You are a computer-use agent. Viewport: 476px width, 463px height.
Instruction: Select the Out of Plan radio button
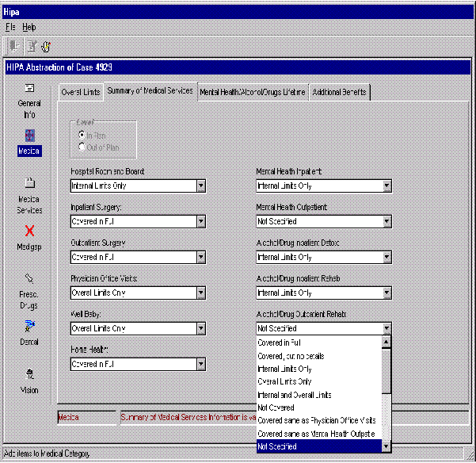coord(82,147)
